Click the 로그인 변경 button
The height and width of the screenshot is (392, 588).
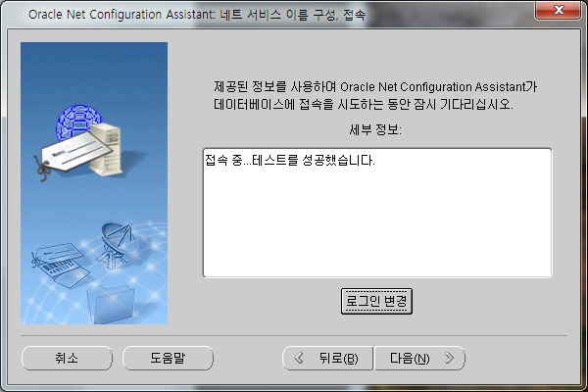point(376,301)
